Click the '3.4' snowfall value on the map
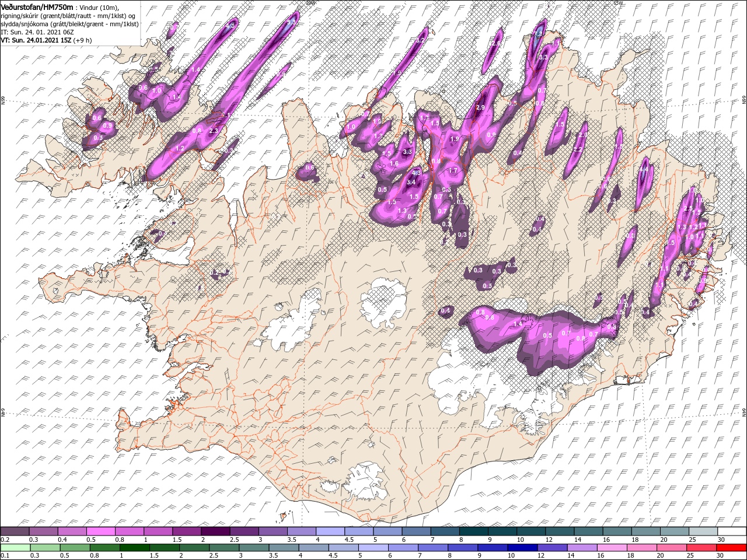Viewport: 747px width, 560px height. 410,182
